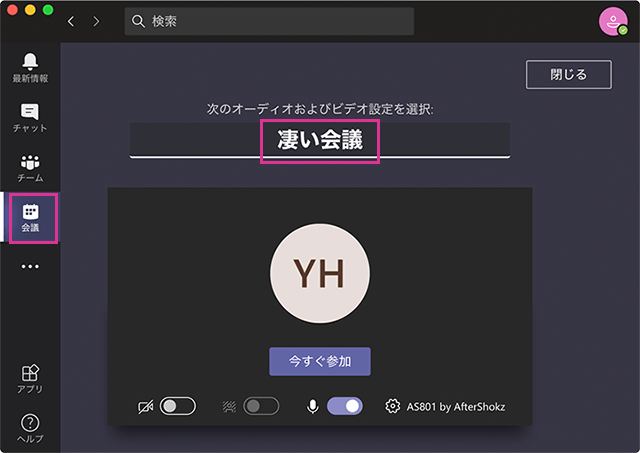640x453 pixels.
Task: Click the background blur icon
Action: coord(229,407)
